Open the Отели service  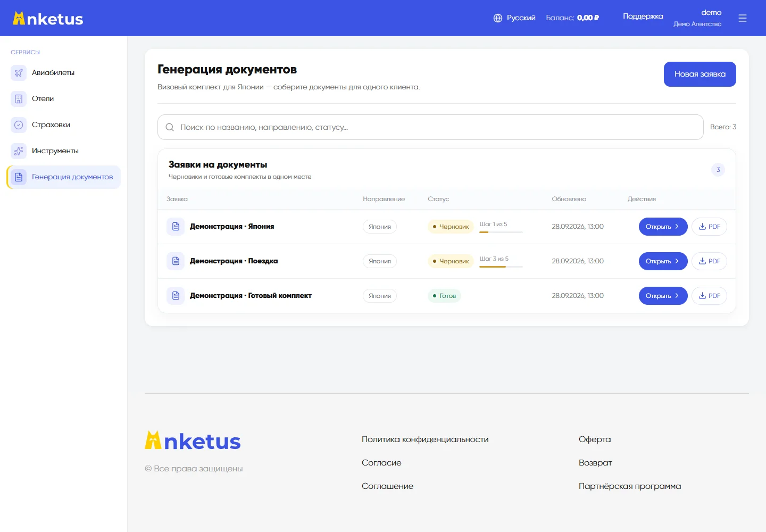coord(64,99)
